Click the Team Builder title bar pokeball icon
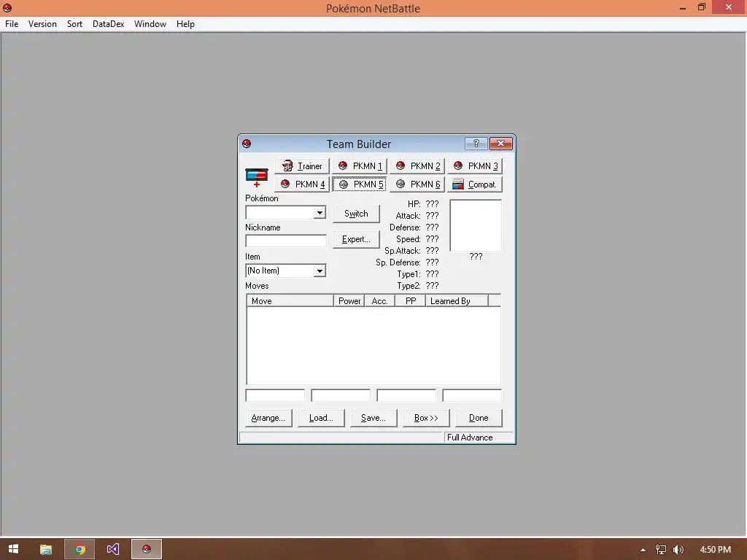The height and width of the screenshot is (560, 747). (x=247, y=144)
